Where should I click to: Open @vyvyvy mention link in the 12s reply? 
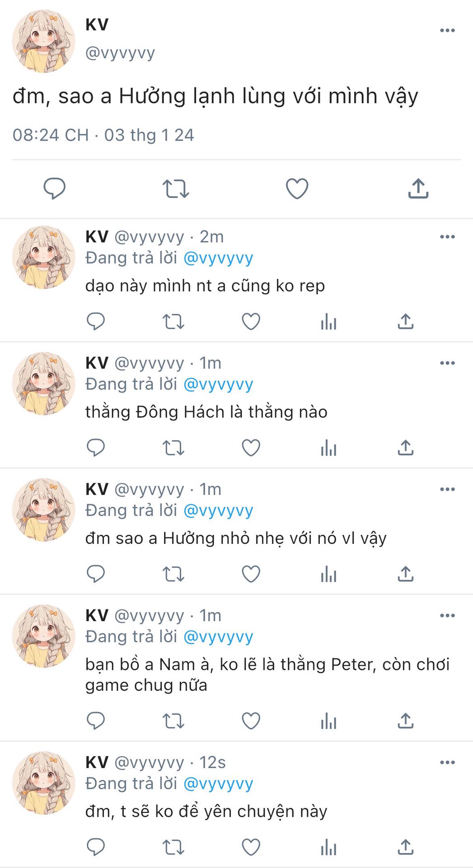pos(218,783)
